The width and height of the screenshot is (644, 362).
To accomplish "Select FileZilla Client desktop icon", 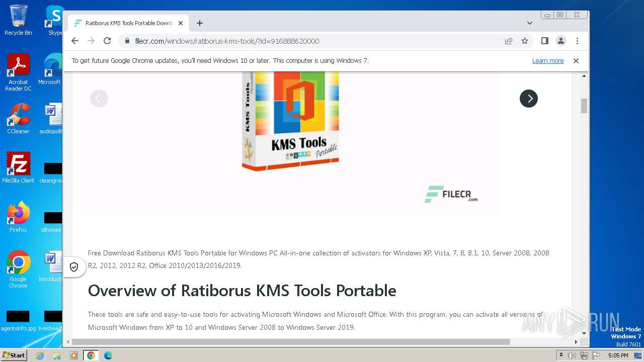I will [18, 167].
